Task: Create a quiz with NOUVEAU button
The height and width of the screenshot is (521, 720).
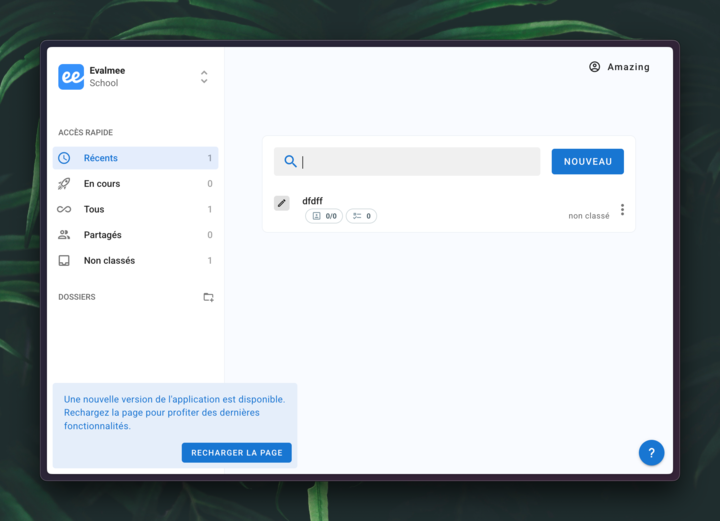Action: (587, 162)
